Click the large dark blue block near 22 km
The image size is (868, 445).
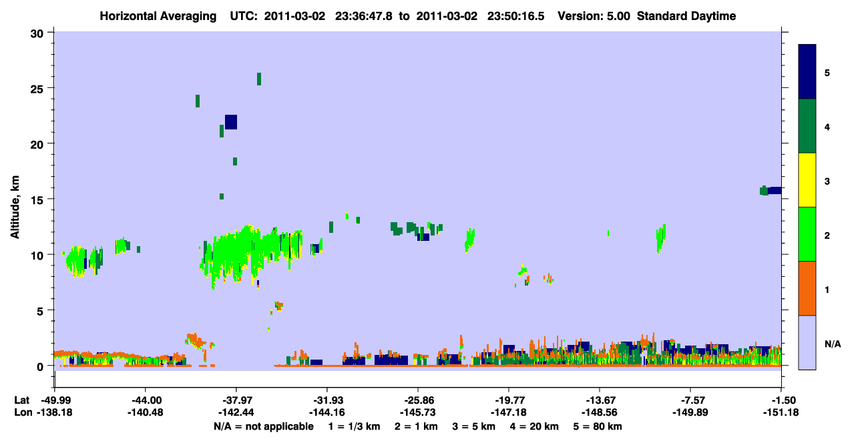point(231,122)
